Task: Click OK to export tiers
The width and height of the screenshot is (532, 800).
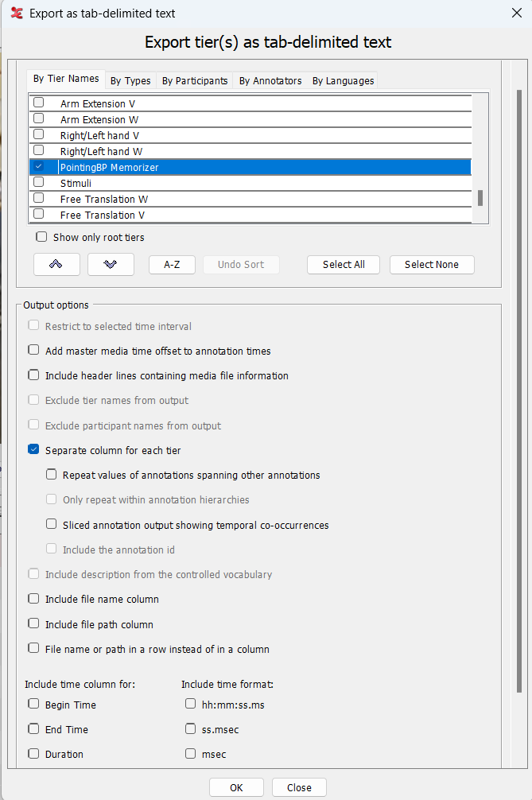Action: [x=236, y=787]
